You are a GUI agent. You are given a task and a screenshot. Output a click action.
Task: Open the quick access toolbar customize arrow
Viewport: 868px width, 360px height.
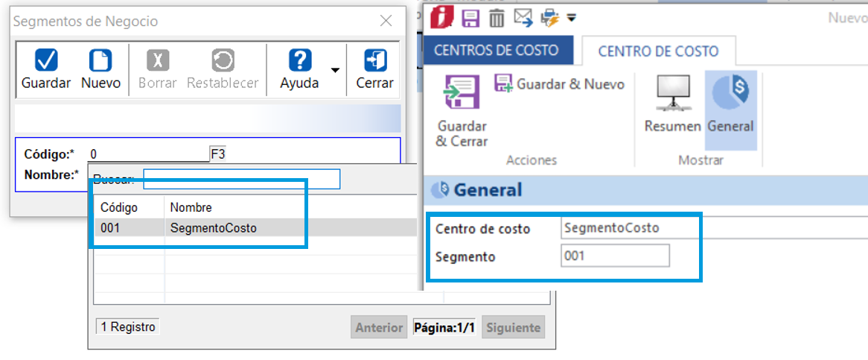(572, 18)
